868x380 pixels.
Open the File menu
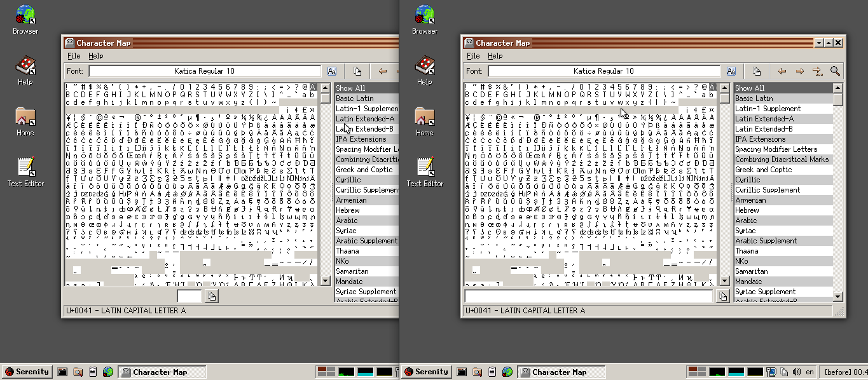click(x=473, y=56)
